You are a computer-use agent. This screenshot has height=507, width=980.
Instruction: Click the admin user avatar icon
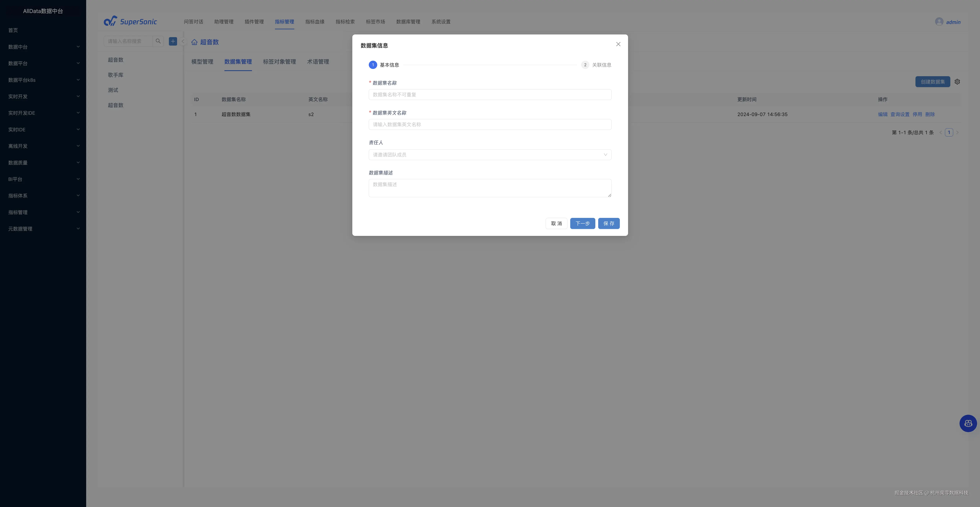click(x=939, y=22)
